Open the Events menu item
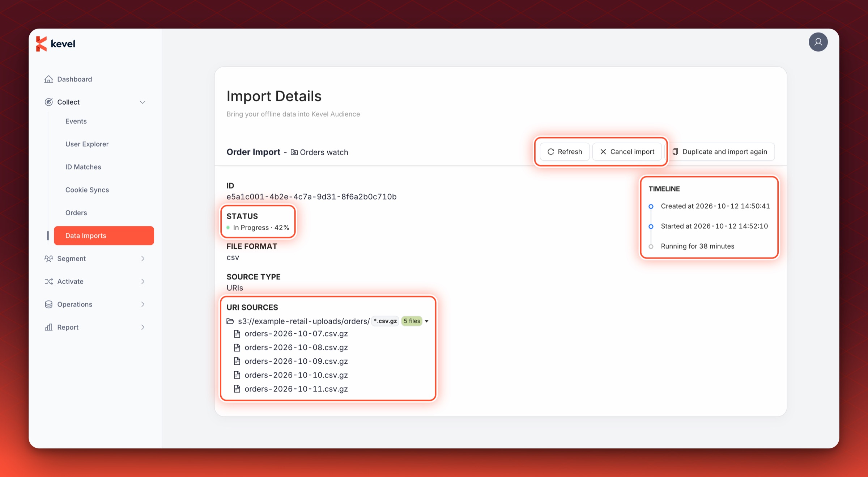868x477 pixels. [76, 121]
